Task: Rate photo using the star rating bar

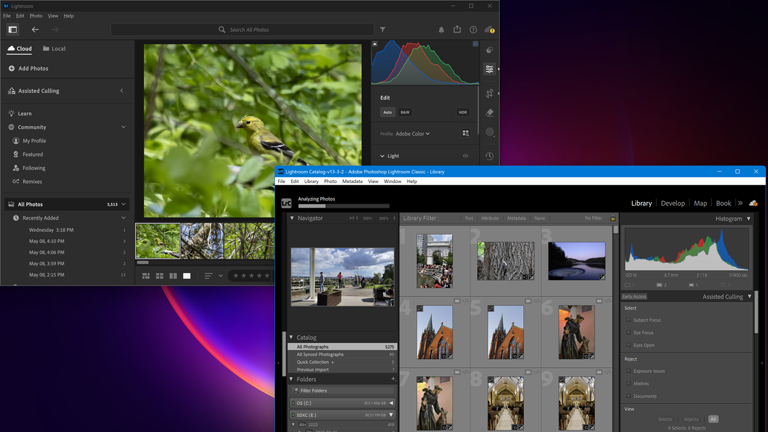Action: pos(251,276)
